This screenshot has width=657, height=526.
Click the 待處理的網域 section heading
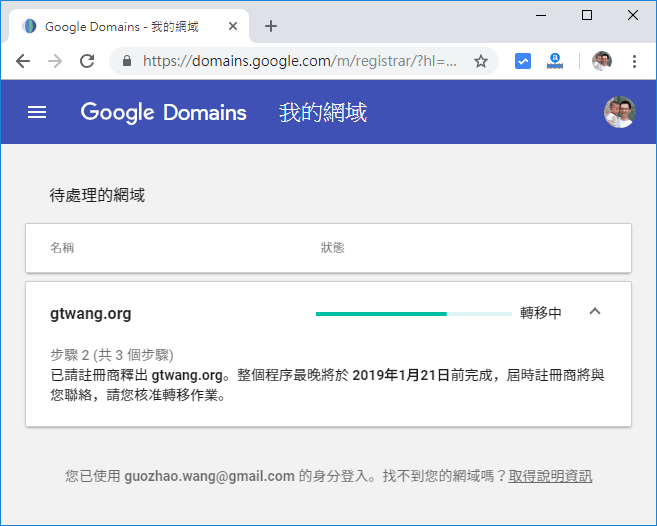click(97, 195)
